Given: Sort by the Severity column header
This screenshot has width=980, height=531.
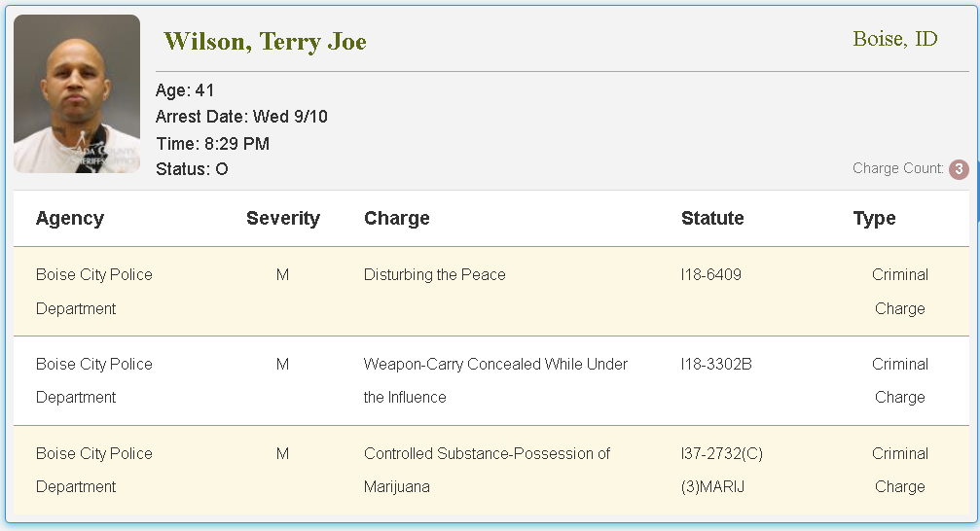Looking at the screenshot, I should tap(282, 218).
